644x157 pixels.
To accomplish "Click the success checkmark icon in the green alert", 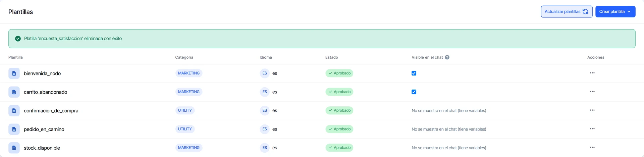I will tap(18, 39).
